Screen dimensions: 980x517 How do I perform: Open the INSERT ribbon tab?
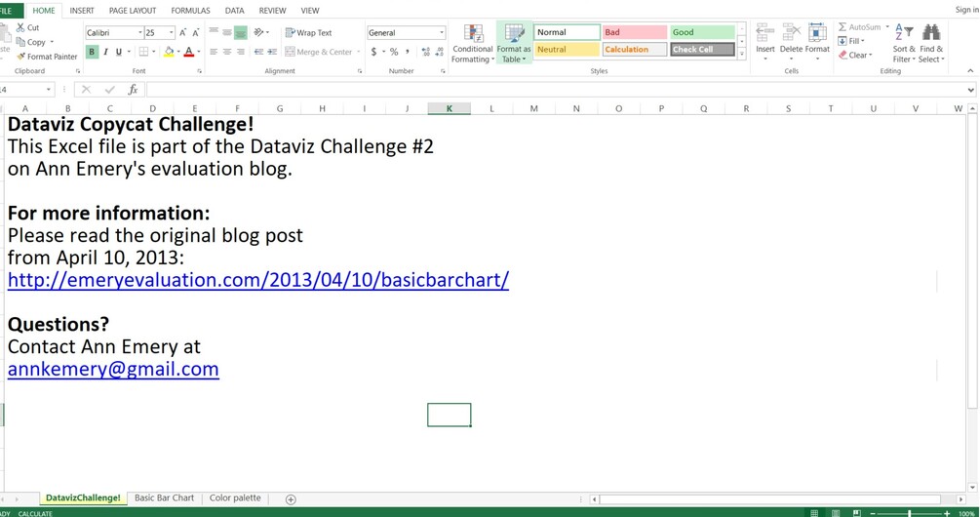coord(82,11)
